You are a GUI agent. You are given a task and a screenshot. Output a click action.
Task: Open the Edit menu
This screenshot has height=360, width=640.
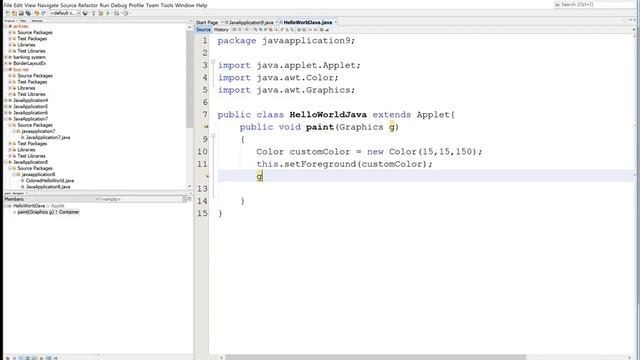pos(18,5)
